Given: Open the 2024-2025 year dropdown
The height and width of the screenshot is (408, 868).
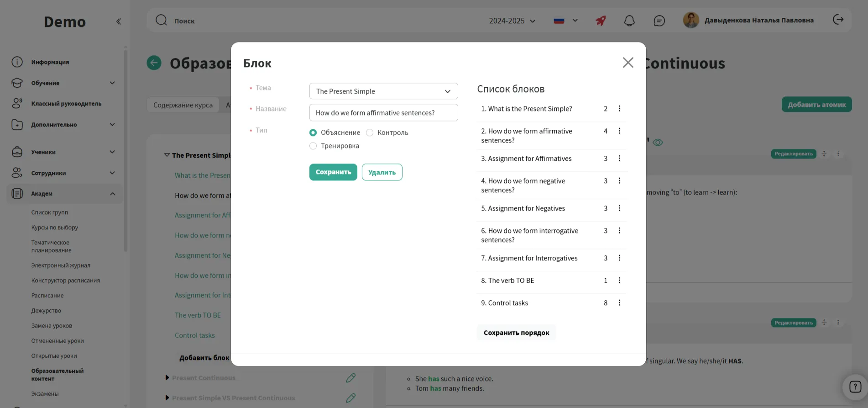Looking at the screenshot, I should pyautogui.click(x=512, y=21).
